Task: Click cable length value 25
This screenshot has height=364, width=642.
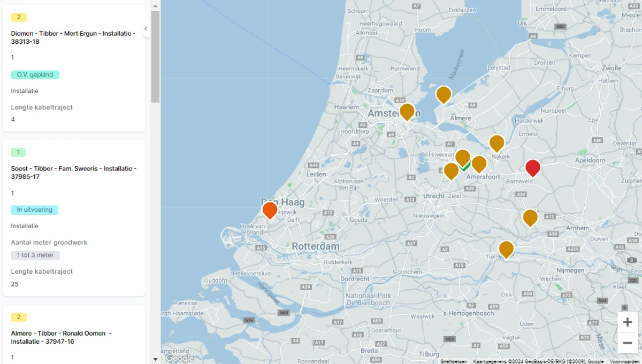Action: [14, 284]
